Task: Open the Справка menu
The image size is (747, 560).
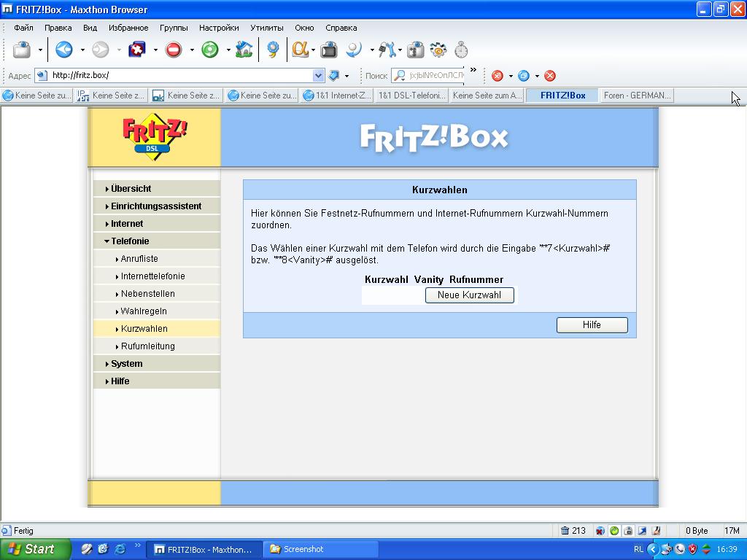Action: 341,28
